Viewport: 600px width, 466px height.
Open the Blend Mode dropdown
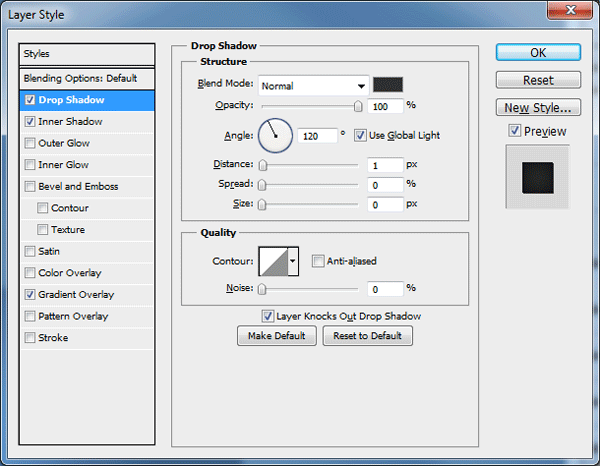tap(313, 86)
